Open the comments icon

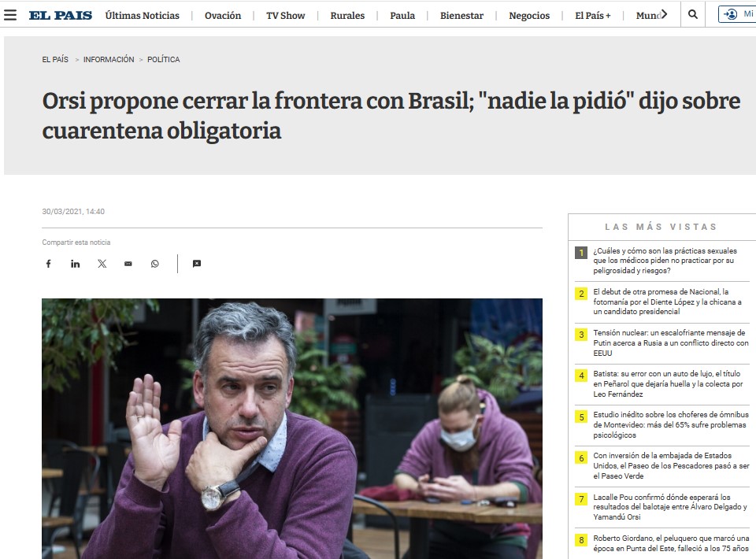(x=197, y=264)
